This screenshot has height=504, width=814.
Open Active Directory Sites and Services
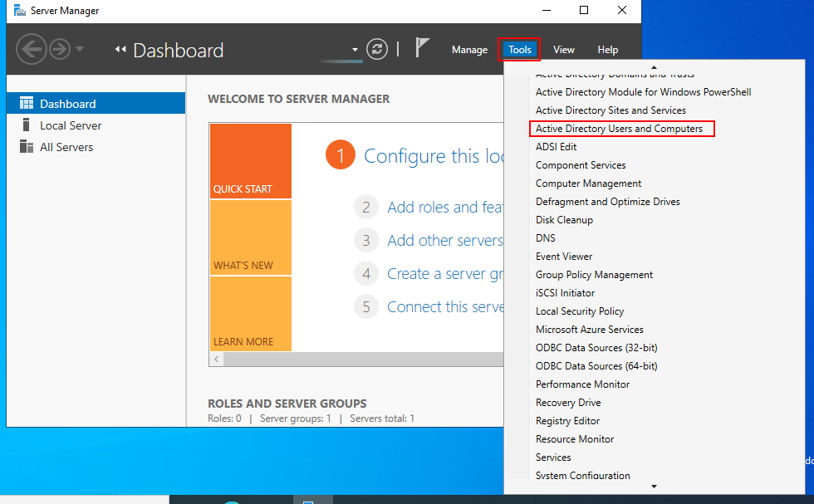[x=610, y=110]
